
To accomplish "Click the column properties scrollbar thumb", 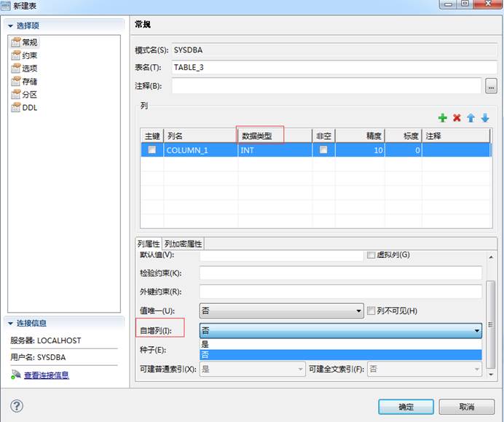I will tap(490, 324).
